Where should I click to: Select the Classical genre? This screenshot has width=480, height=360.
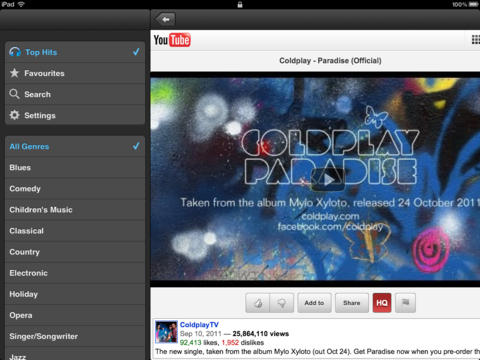tap(75, 231)
